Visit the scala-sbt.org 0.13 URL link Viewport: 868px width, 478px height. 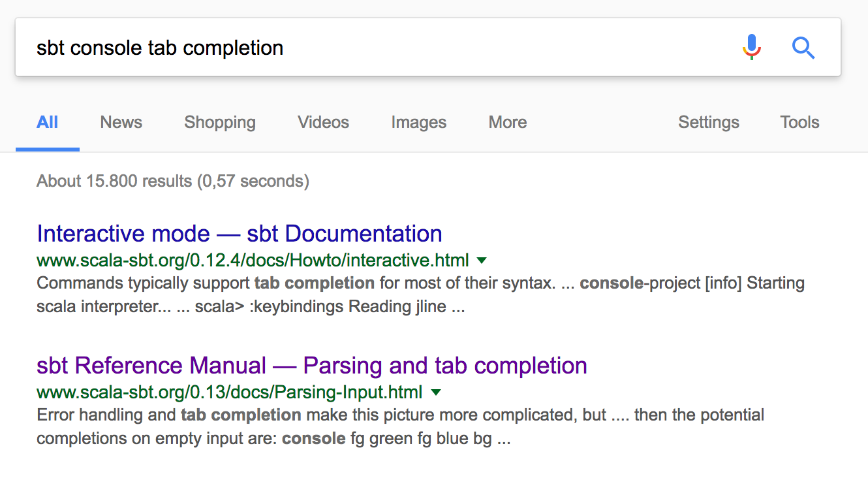[228, 392]
